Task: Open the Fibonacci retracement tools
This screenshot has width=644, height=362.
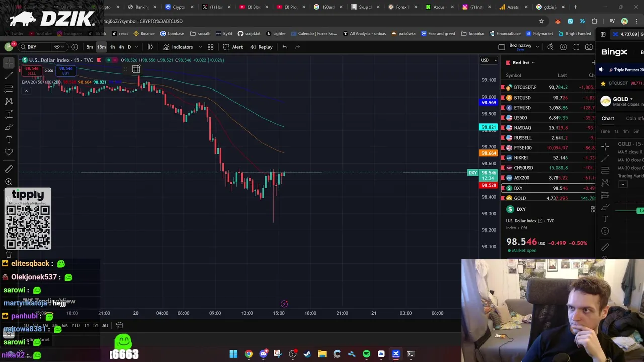Action: [9, 88]
